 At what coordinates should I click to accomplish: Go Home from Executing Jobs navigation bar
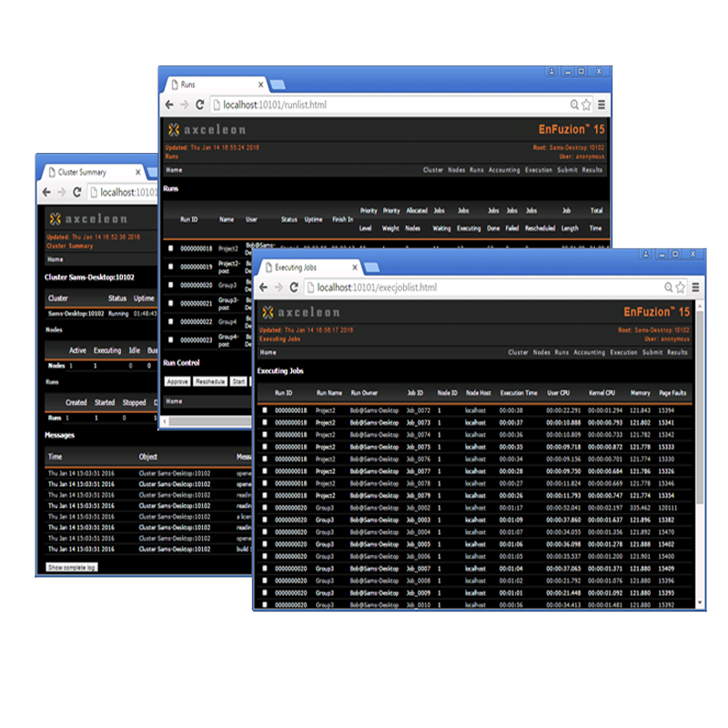(268, 352)
